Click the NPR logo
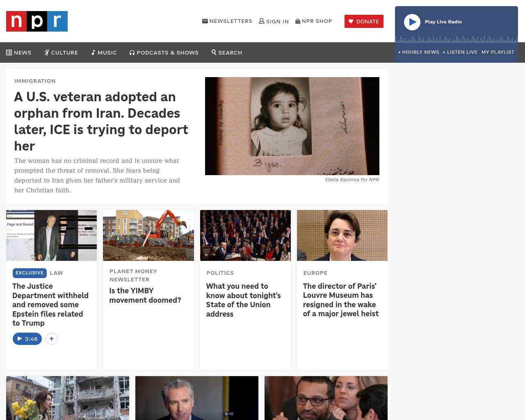This screenshot has width=525, height=420. point(37,21)
